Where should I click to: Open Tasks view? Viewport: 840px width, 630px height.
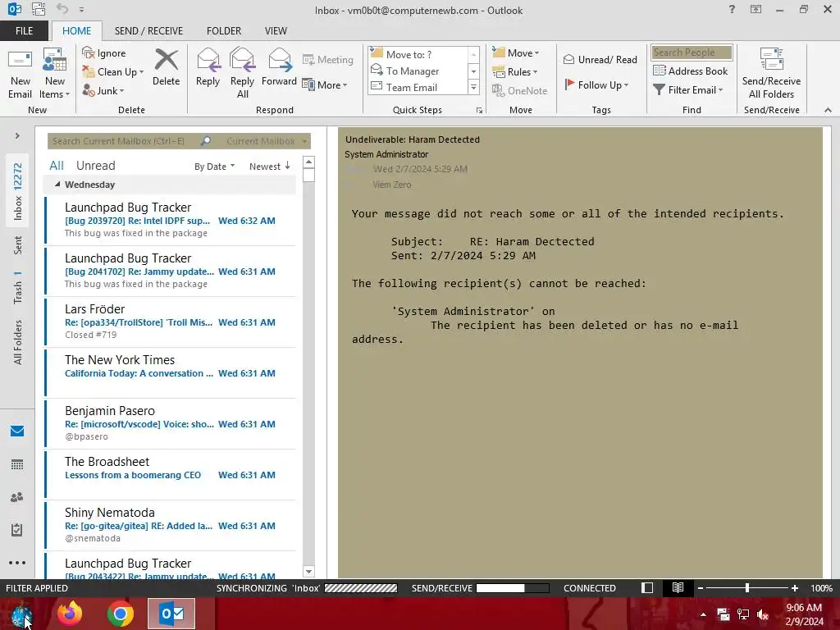point(17,530)
